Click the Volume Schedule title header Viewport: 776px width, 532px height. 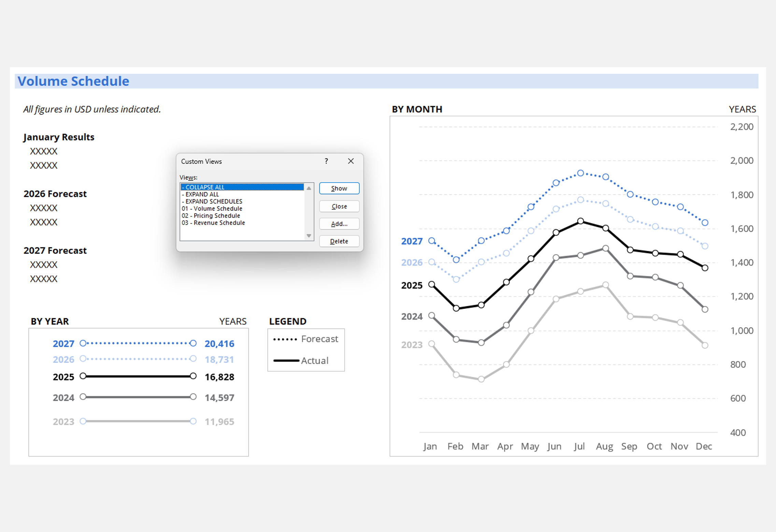pos(73,81)
